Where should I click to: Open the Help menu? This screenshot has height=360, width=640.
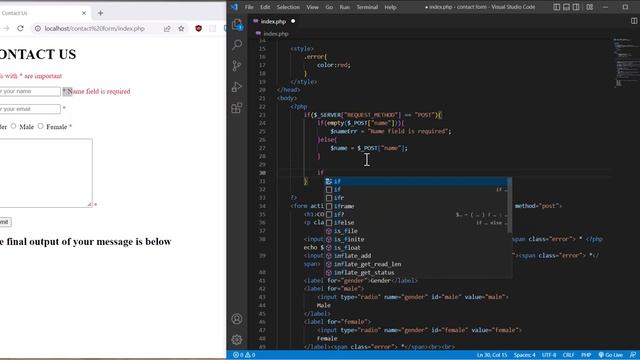(x=390, y=7)
